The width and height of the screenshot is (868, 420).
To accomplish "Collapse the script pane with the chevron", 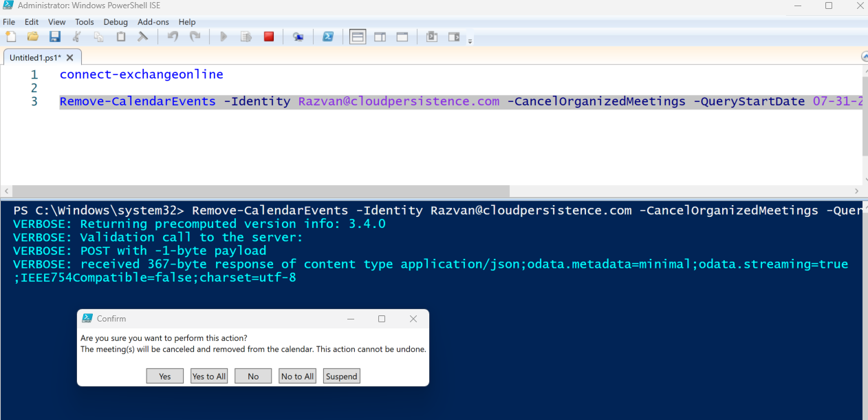I will point(865,56).
